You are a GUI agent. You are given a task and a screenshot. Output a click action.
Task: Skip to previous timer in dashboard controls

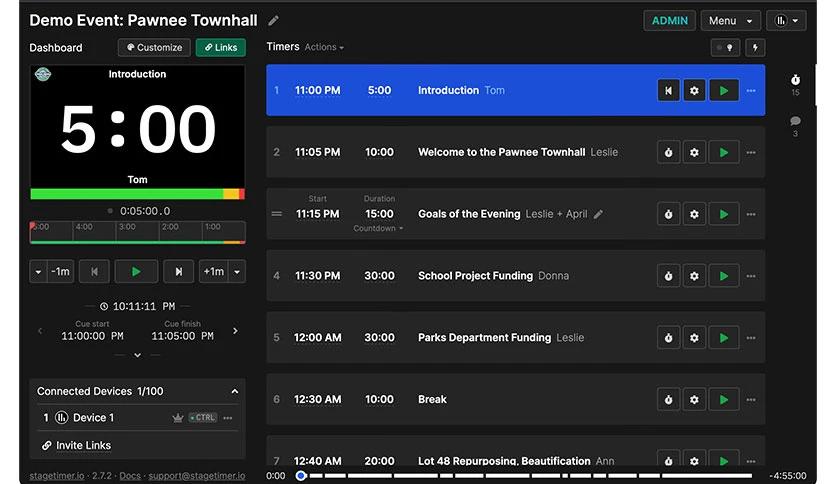tap(94, 272)
